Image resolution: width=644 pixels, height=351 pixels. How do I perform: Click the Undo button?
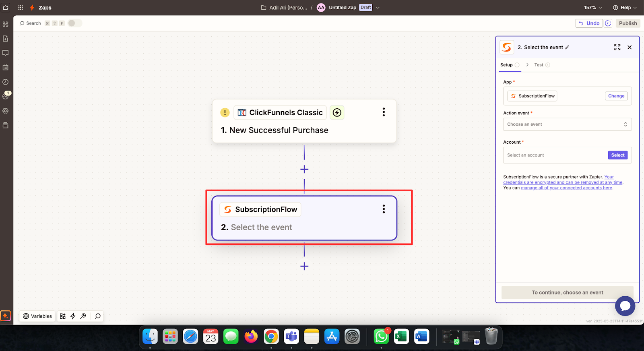[589, 23]
